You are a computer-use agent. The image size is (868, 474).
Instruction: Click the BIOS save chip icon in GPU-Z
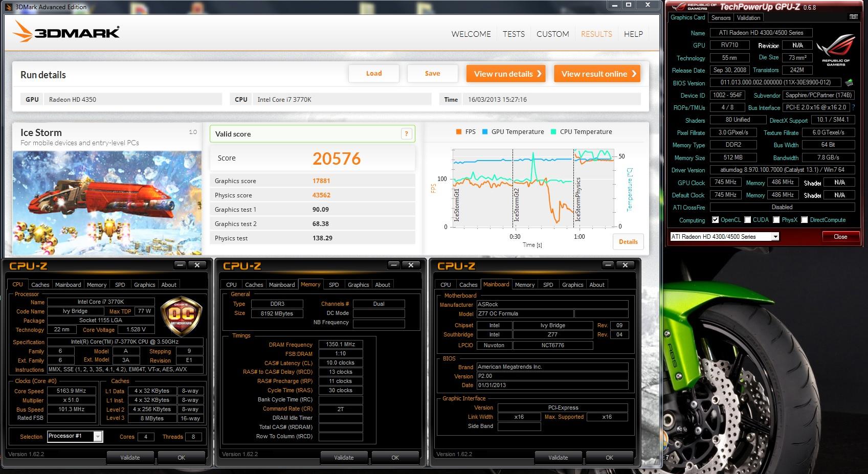point(849,82)
